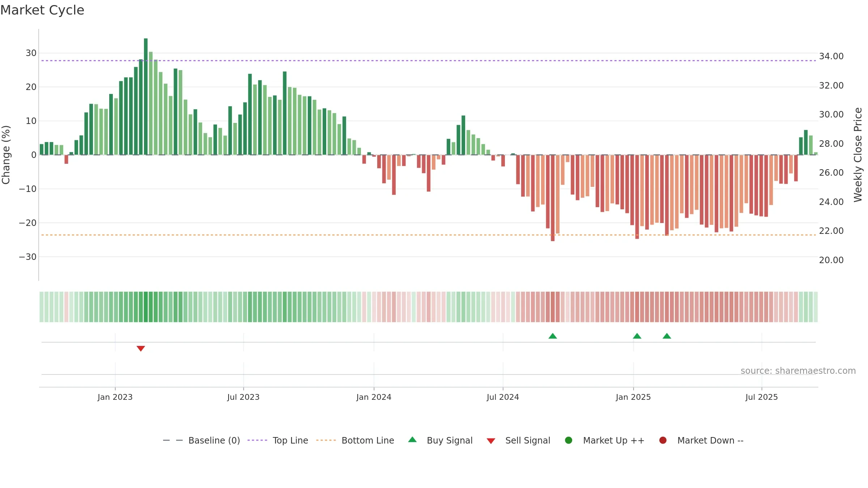Click the Weekly Close Price axis title
The height and width of the screenshot is (488, 868).
(858, 155)
